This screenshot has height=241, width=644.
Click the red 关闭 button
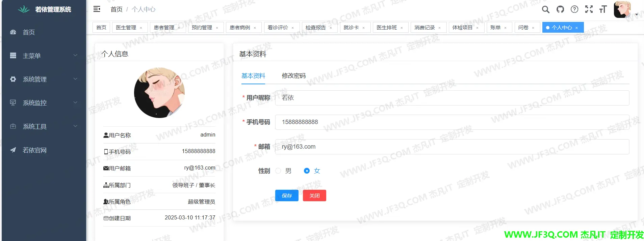click(x=314, y=195)
